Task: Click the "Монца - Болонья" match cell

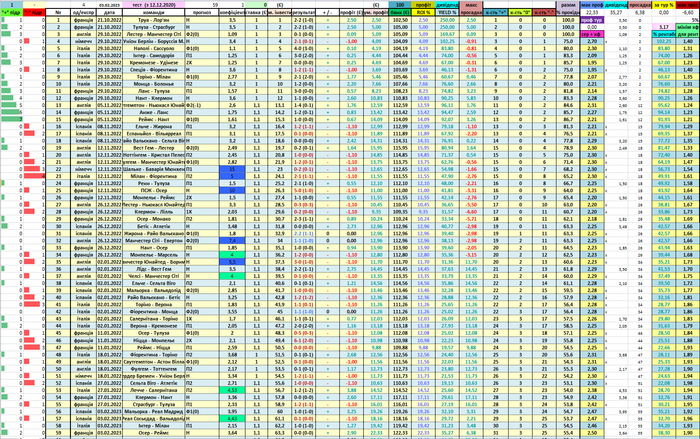Action: pyautogui.click(x=154, y=84)
